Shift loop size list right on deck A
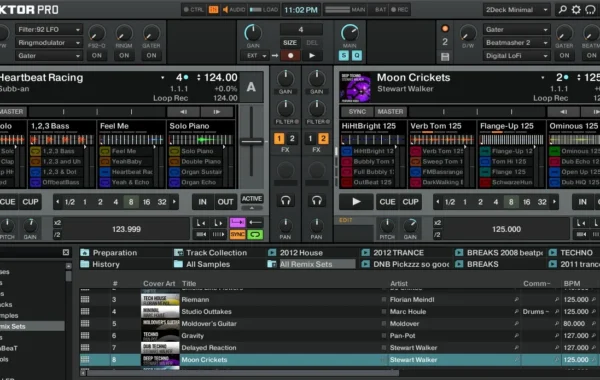 click(x=174, y=202)
